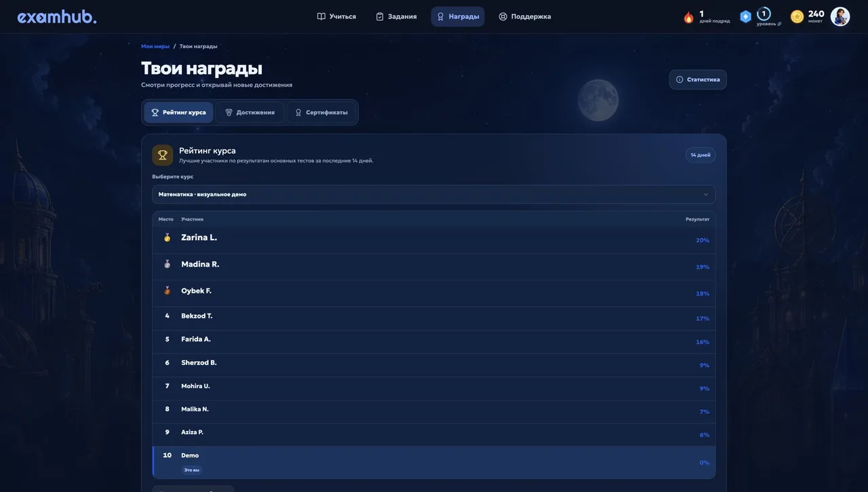Select participant Aziza P.

(x=192, y=432)
